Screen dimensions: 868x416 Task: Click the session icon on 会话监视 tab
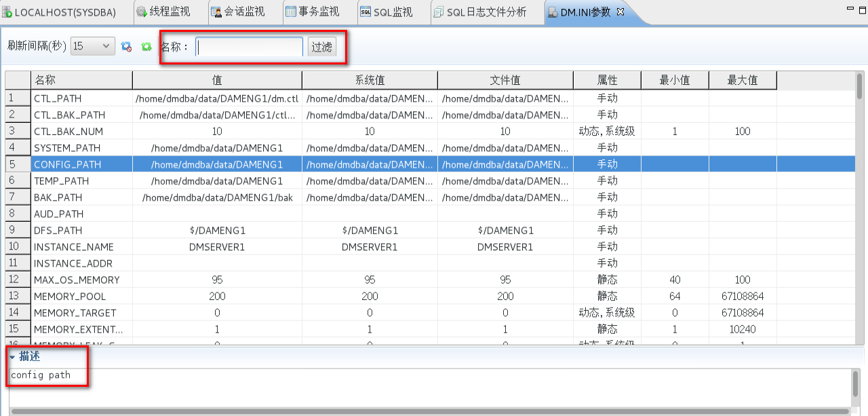point(217,12)
